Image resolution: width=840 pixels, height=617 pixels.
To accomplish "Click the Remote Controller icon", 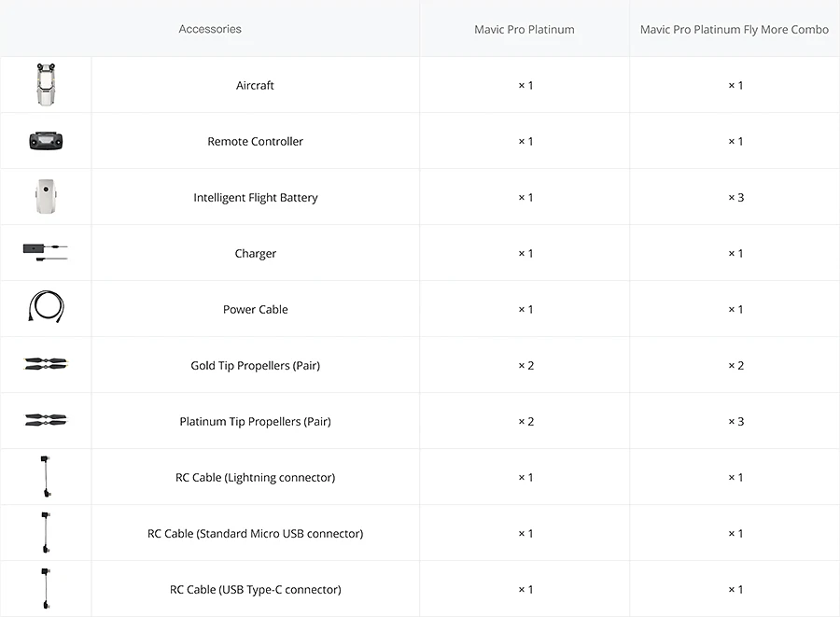I will 46,141.
